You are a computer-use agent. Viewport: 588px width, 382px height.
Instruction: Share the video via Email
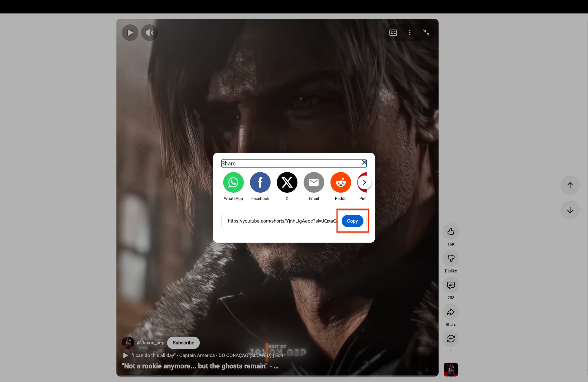[314, 182]
